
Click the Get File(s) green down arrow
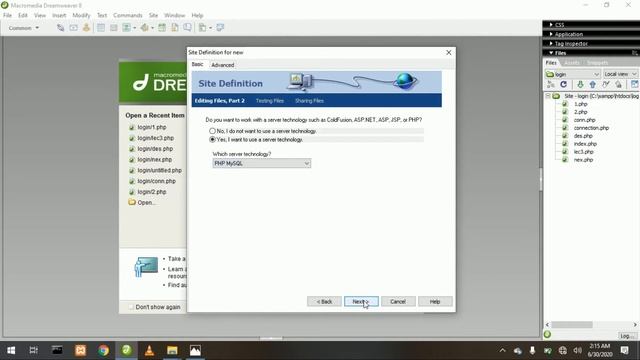580,84
